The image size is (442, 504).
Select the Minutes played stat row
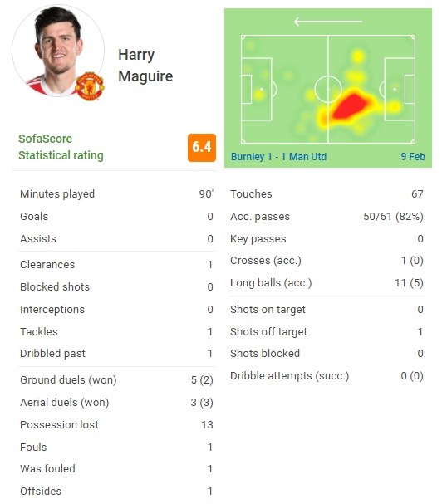click(x=116, y=193)
